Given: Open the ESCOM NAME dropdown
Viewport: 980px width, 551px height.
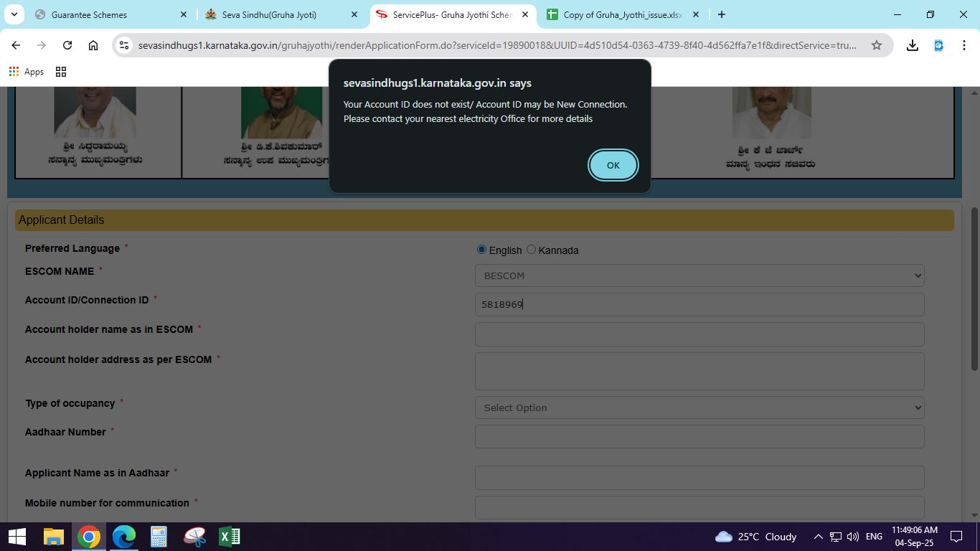Looking at the screenshot, I should (699, 275).
